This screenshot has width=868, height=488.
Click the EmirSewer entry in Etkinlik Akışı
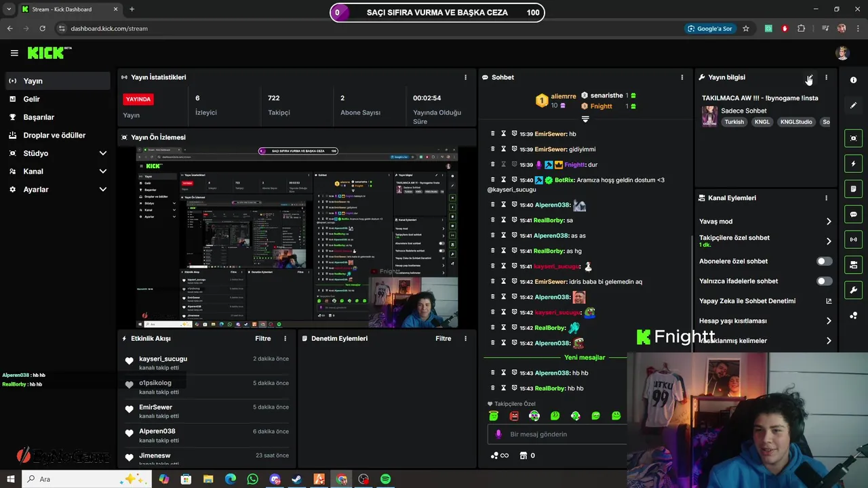(207, 411)
